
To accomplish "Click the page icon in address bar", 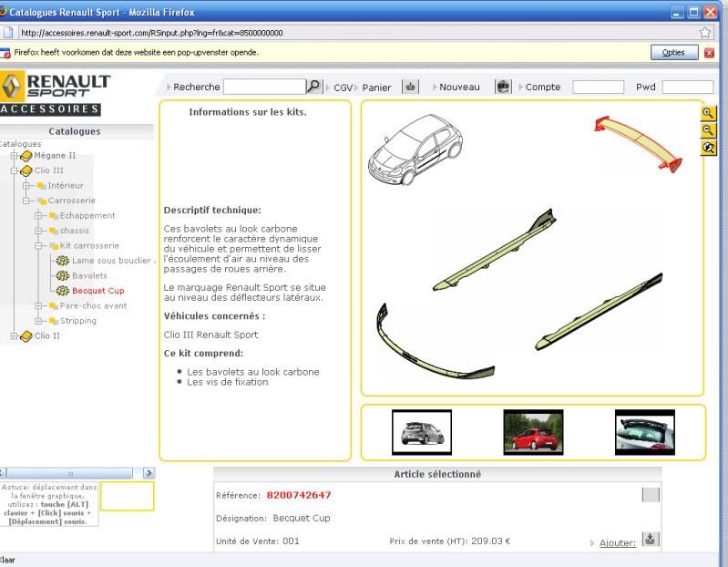I will coord(8,33).
